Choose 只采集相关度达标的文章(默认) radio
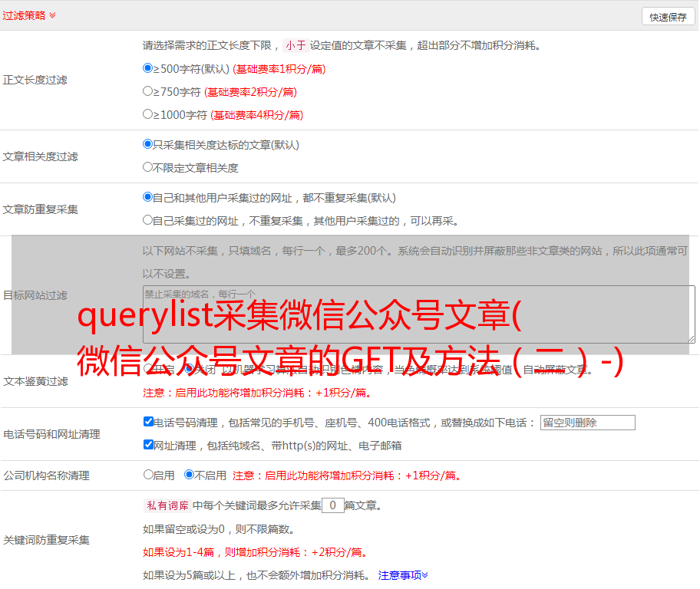The height and width of the screenshot is (589, 700). (147, 143)
